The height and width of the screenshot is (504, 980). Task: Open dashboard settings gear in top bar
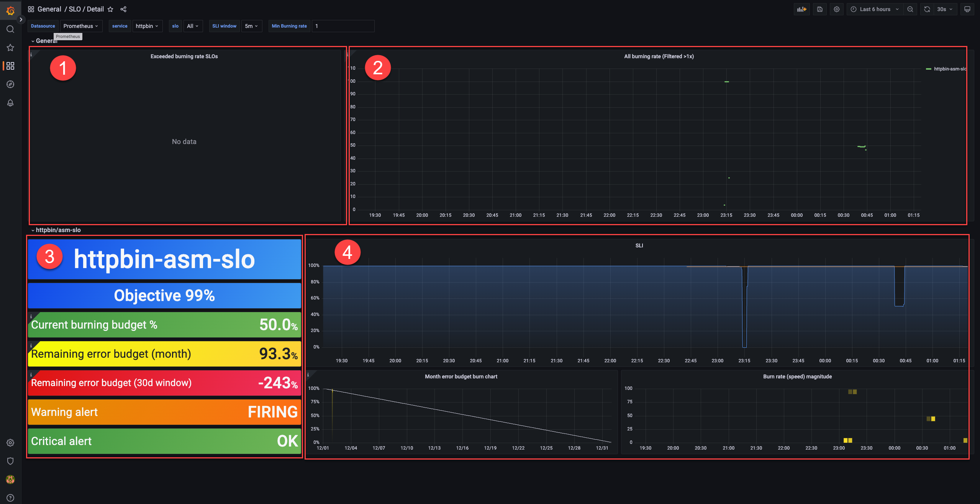(x=837, y=9)
